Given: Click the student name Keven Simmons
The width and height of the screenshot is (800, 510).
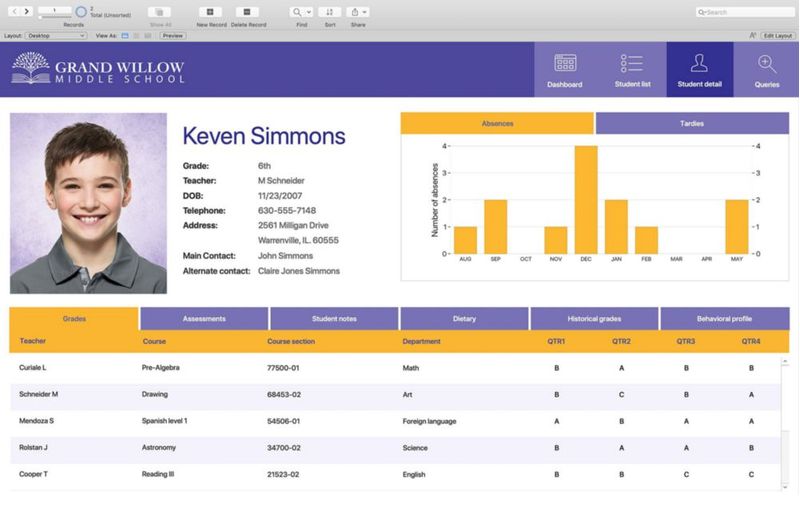Looking at the screenshot, I should coord(264,136).
